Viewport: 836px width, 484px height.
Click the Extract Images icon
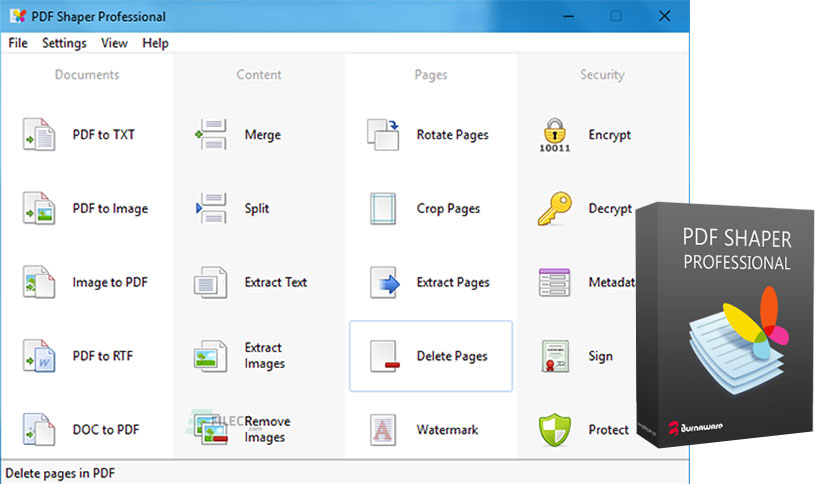point(211,356)
